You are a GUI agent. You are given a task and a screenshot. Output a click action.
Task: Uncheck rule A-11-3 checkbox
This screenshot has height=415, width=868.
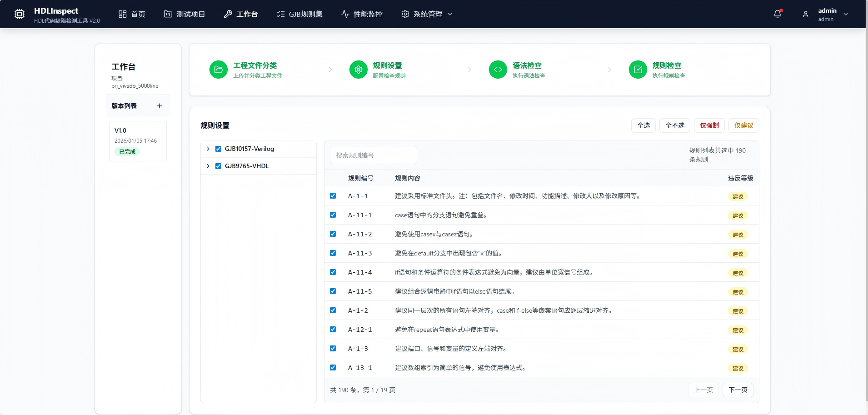[x=333, y=253]
